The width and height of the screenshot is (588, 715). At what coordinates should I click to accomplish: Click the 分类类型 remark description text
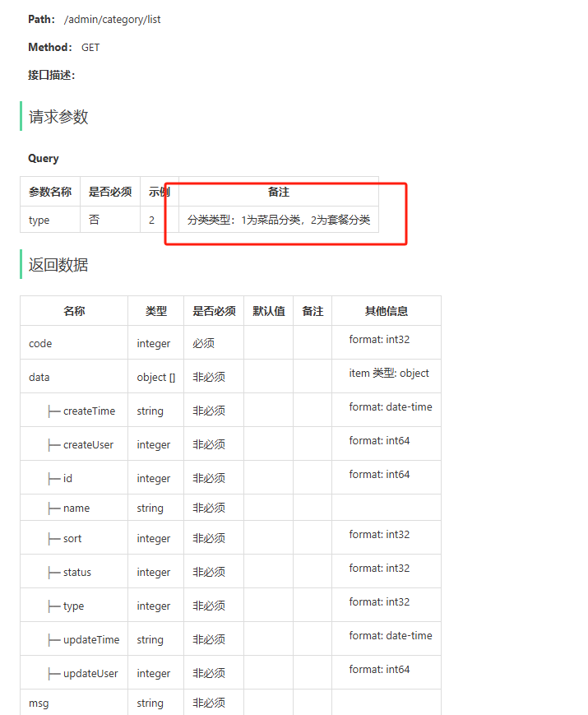278,220
